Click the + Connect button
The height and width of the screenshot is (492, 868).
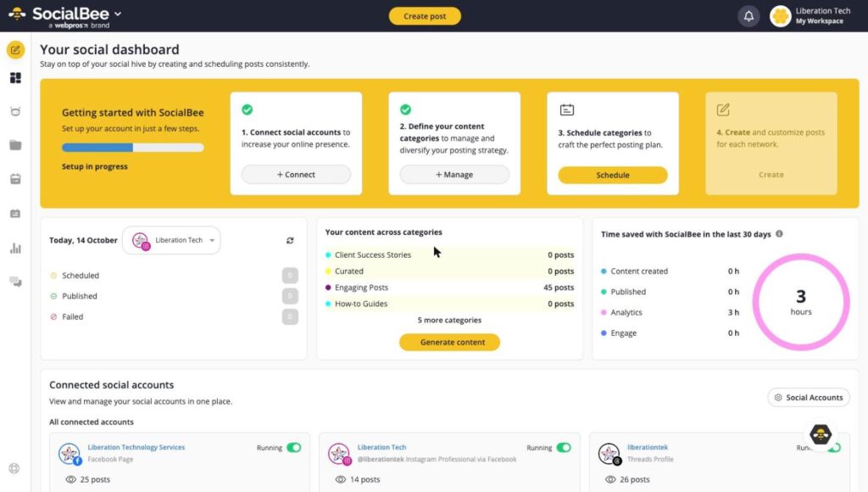pos(296,175)
